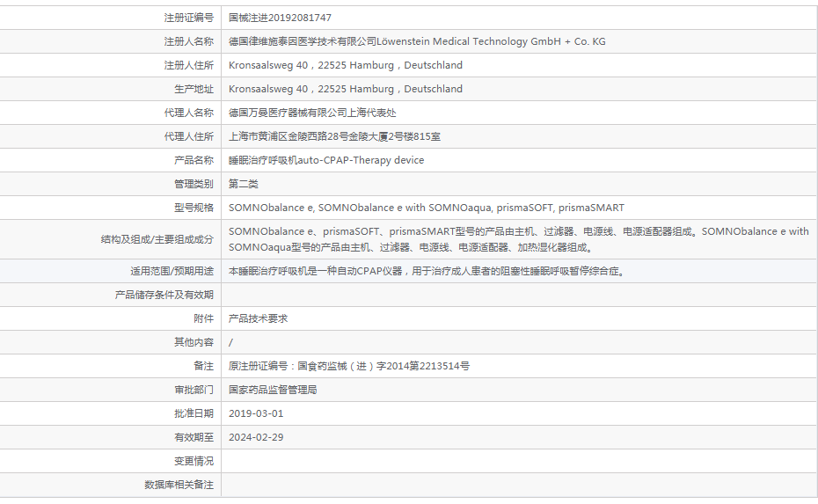818x504 pixels.
Task: Click the 代理人住所 label
Action: click(x=189, y=136)
